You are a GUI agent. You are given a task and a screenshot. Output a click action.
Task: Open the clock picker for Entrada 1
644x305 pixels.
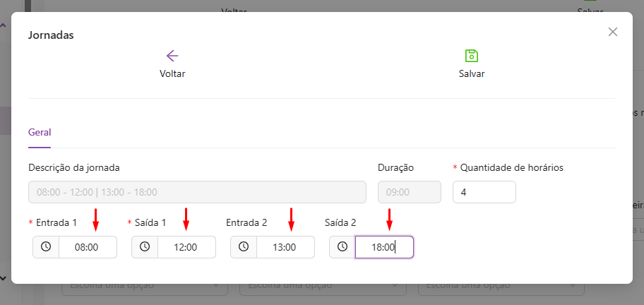(x=46, y=247)
